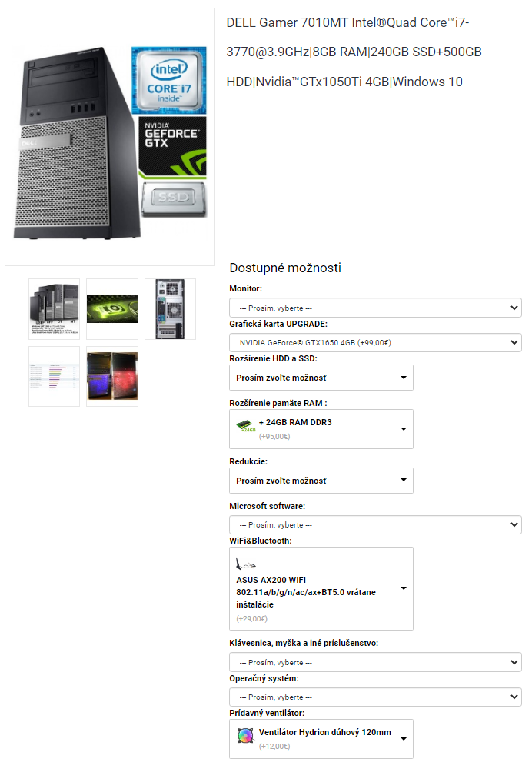Open the Redukcie option selector
532x759 pixels.
tap(321, 480)
